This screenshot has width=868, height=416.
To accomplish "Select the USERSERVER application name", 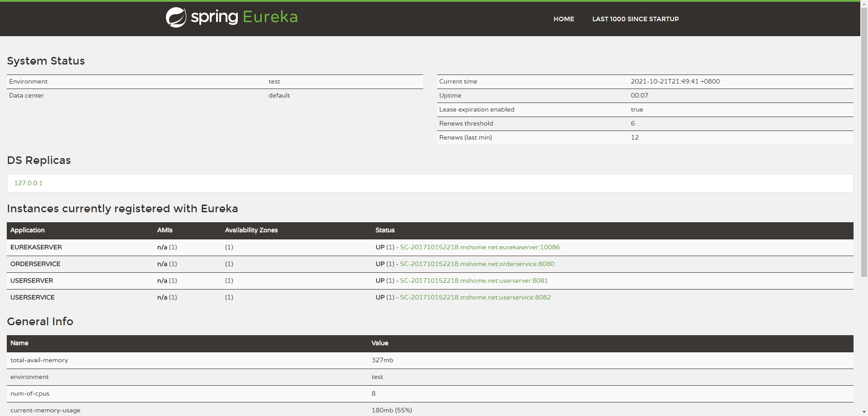I will point(32,280).
